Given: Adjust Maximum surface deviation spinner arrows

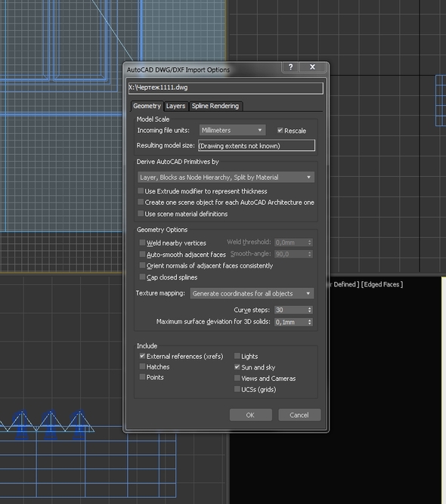Looking at the screenshot, I should (310, 322).
